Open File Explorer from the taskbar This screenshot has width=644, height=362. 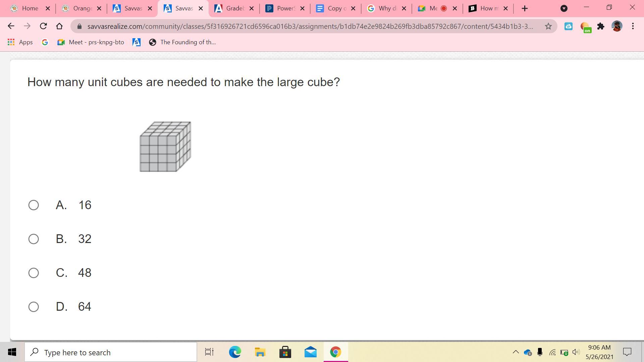tap(260, 352)
